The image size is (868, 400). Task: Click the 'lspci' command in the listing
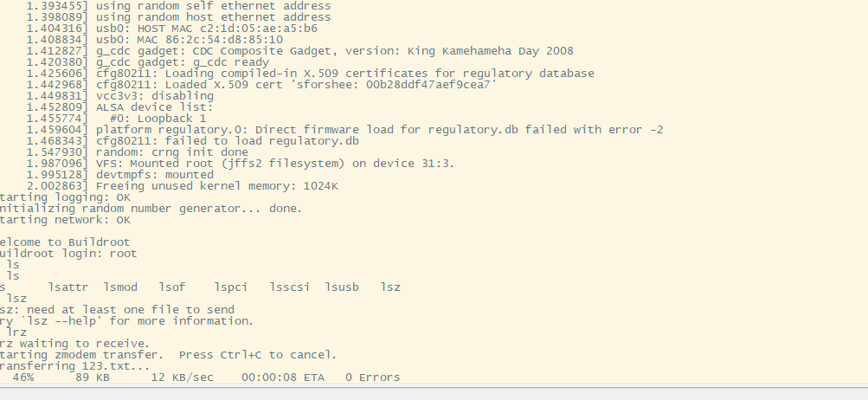pyautogui.click(x=231, y=287)
